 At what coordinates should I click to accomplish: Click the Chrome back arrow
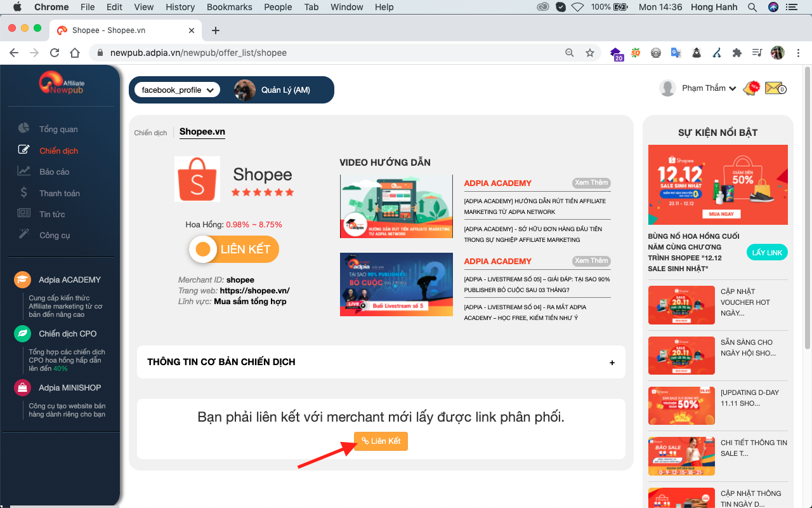click(x=14, y=53)
